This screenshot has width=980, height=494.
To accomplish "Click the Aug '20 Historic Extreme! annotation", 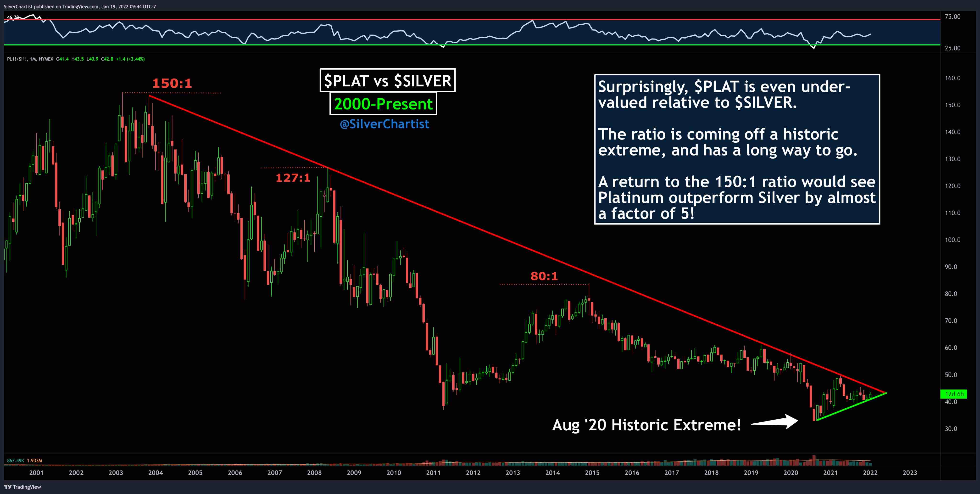I will [646, 425].
